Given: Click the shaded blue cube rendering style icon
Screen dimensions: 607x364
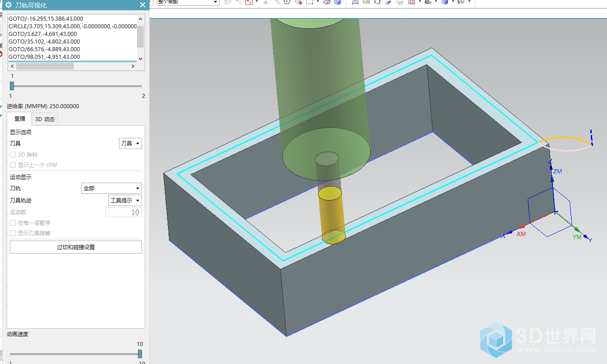Looking at the screenshot, I should 444,2.
